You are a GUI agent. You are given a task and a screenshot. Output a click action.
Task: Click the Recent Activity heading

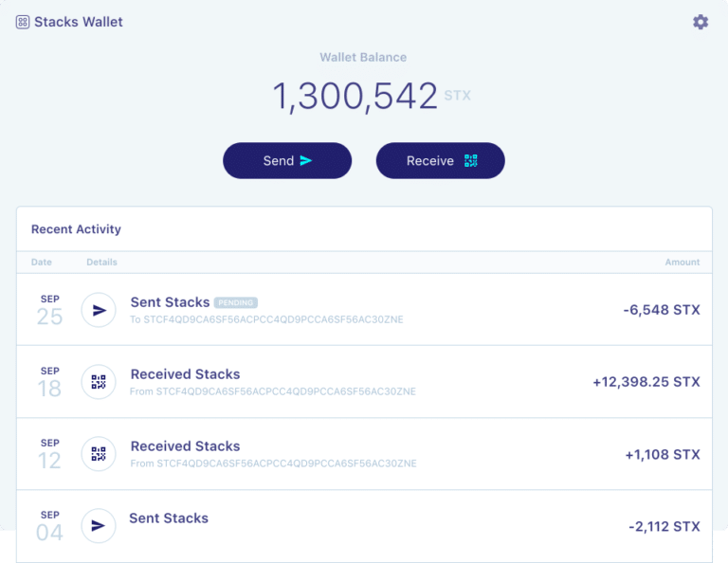[76, 229]
